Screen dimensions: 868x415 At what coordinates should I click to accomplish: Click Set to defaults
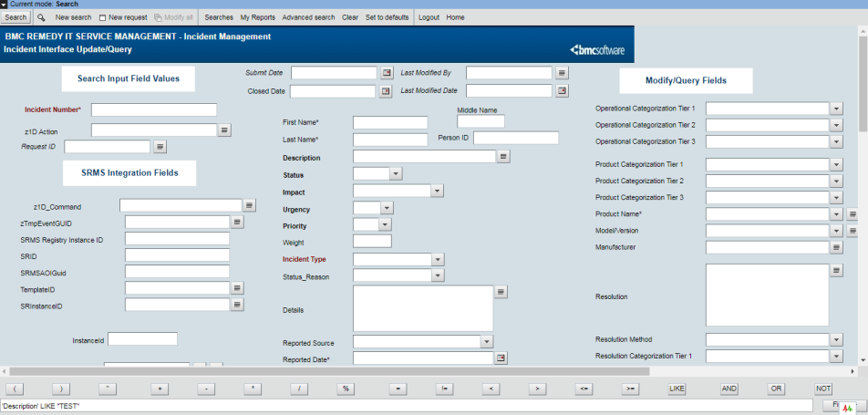pyautogui.click(x=387, y=17)
